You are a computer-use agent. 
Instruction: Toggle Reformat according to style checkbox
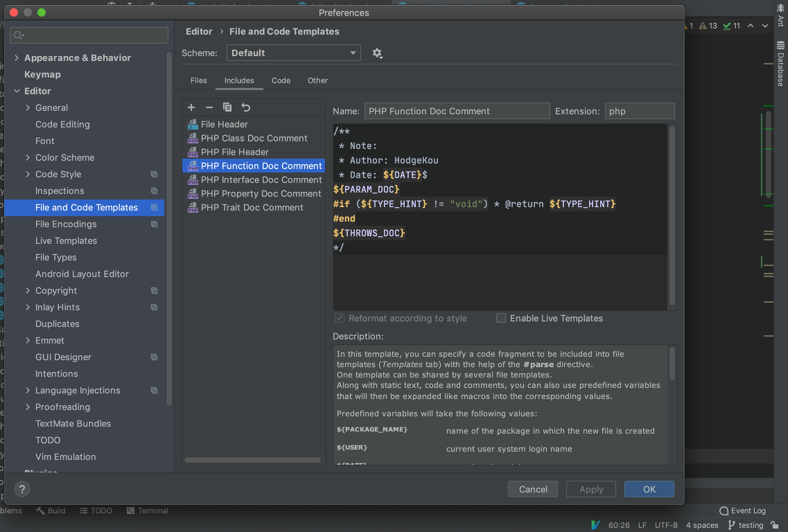pyautogui.click(x=339, y=318)
